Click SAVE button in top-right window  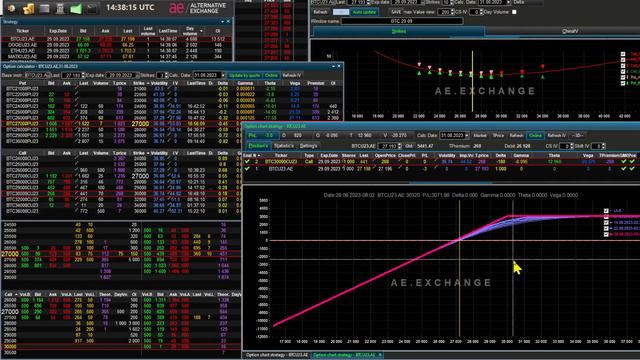pos(396,12)
